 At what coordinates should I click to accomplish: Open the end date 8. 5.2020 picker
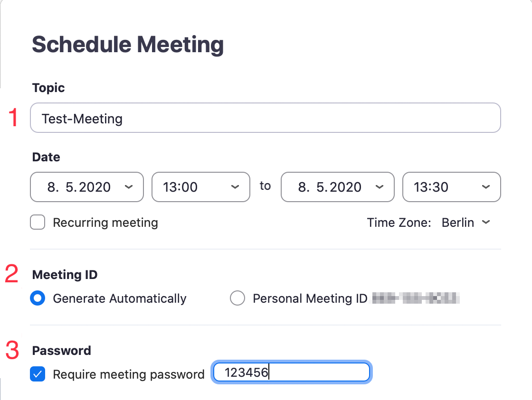click(330, 187)
